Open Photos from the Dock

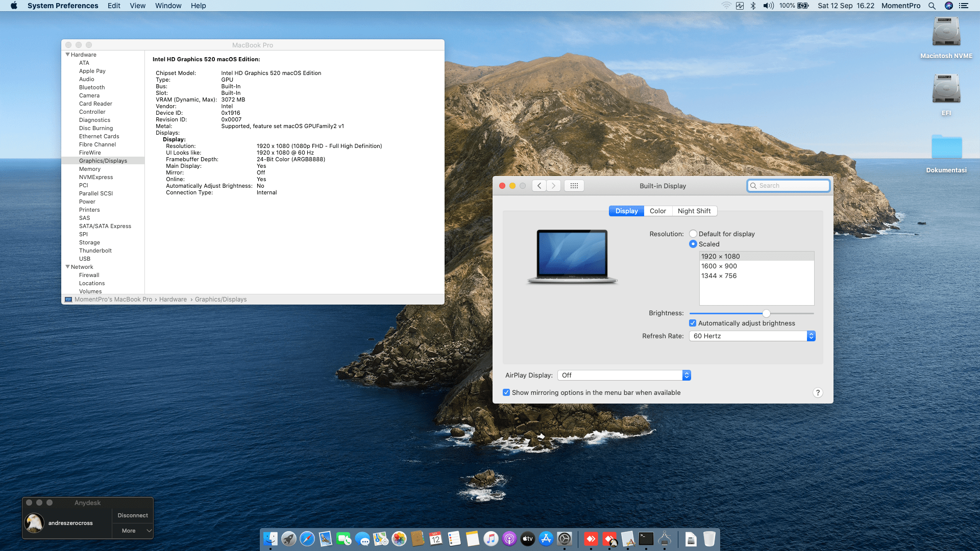(x=399, y=539)
